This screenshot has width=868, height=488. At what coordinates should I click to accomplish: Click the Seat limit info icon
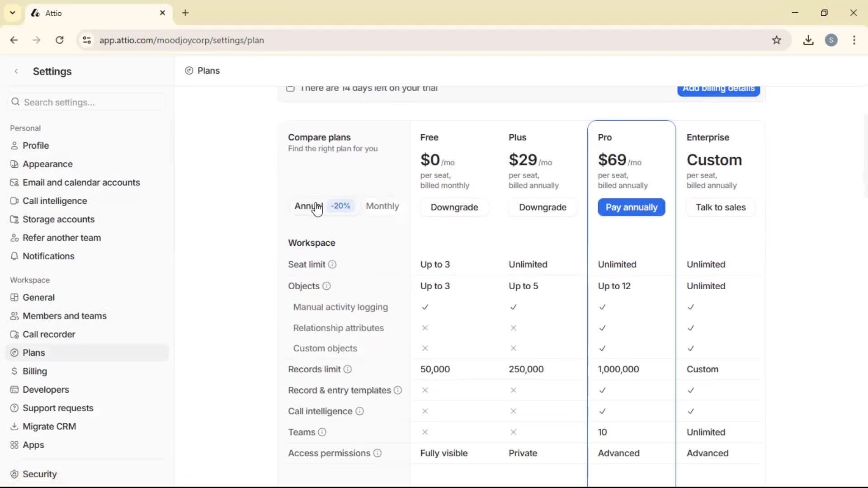coord(333,264)
